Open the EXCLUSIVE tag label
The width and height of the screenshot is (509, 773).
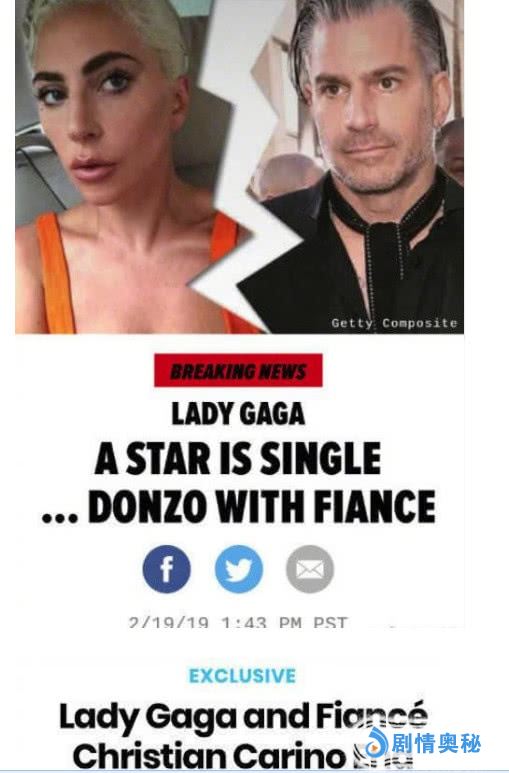[242, 675]
